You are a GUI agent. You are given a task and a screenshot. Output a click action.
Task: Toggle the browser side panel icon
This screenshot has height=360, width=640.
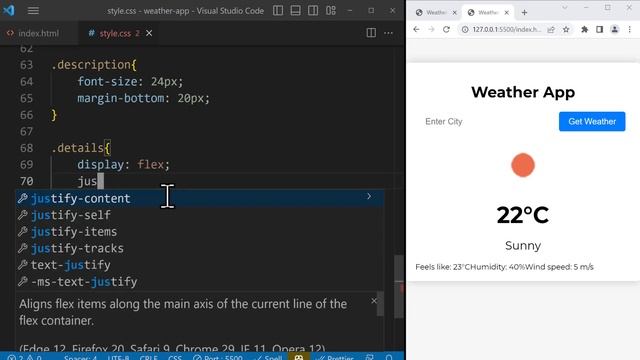[x=600, y=29]
